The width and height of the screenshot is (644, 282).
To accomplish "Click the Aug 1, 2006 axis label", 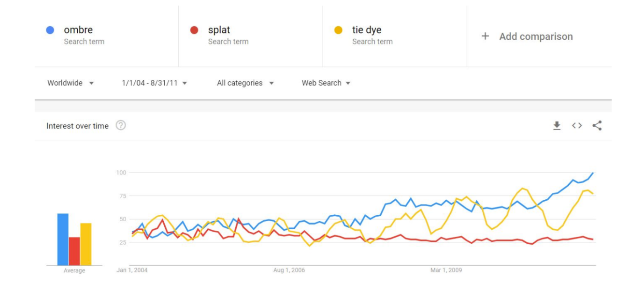I will coord(289,270).
